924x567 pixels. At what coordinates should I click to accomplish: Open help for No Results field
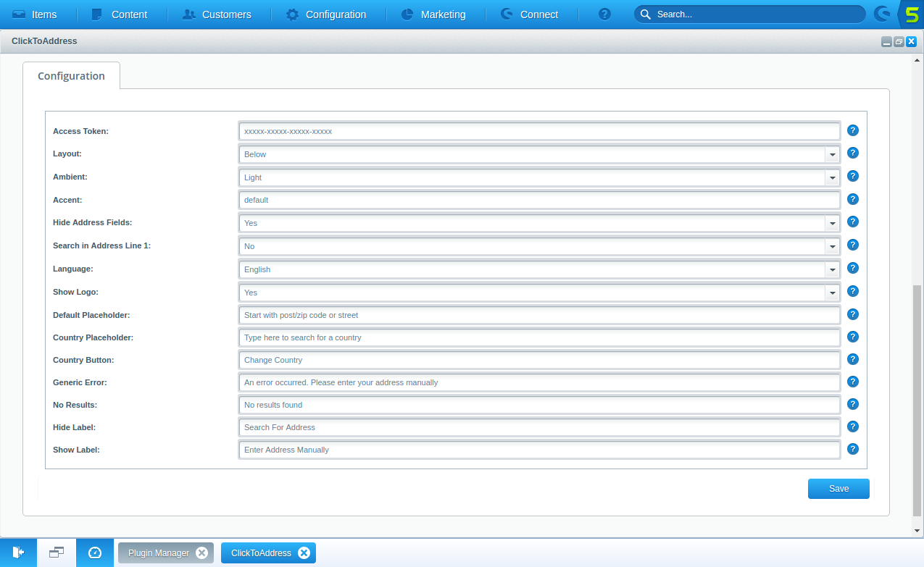click(x=853, y=404)
